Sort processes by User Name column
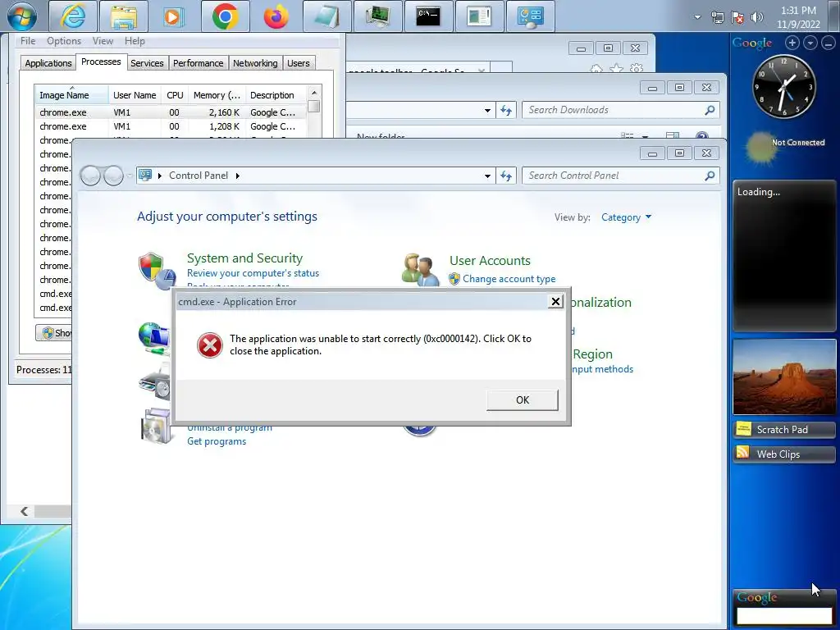 click(x=135, y=95)
